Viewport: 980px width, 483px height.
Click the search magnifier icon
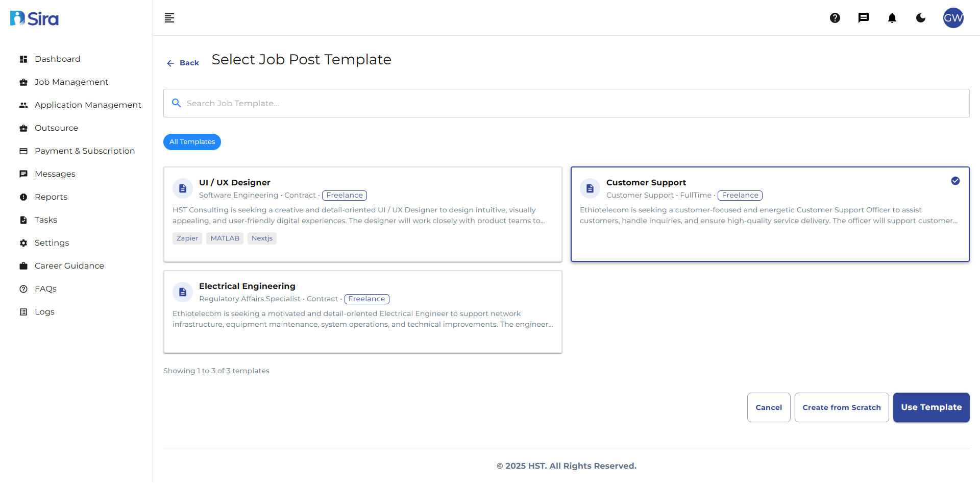(x=176, y=103)
